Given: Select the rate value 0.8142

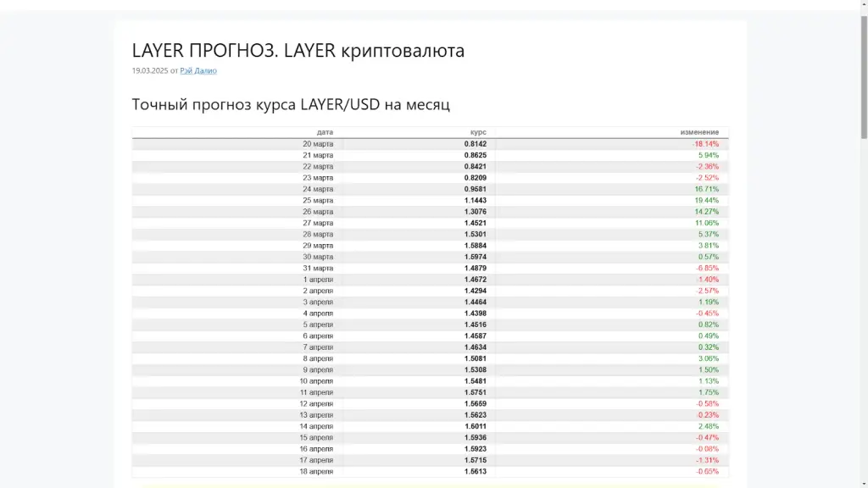Looking at the screenshot, I should pyautogui.click(x=476, y=144).
